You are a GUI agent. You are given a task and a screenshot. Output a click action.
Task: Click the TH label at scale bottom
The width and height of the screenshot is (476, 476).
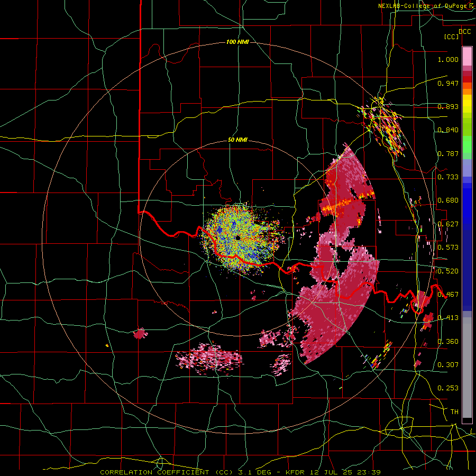(x=454, y=411)
